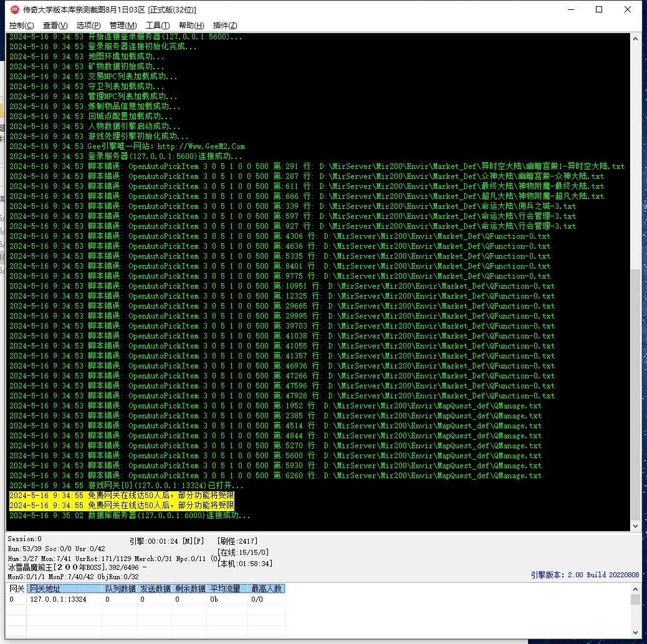Screen dimensions: 647x644
Task: Click the 地图环境加载成功 log line
Action: tap(87, 57)
